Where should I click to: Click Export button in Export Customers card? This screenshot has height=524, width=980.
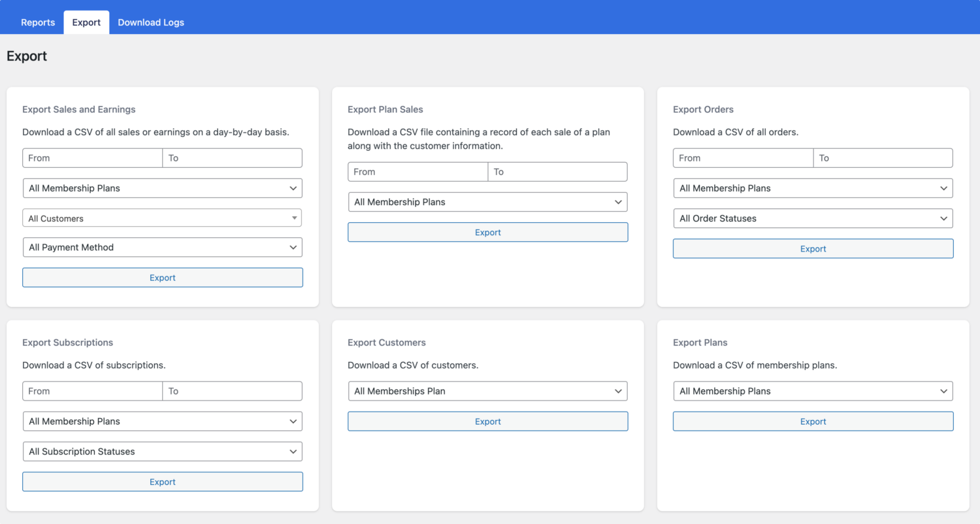tap(488, 422)
